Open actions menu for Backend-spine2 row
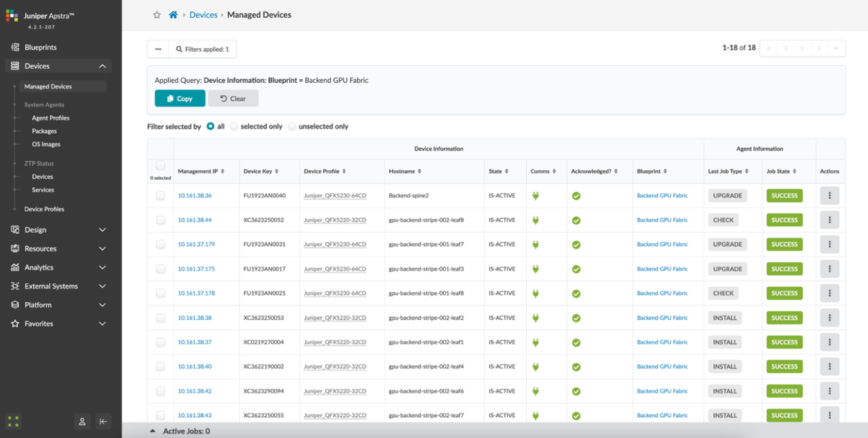868x438 pixels. coord(829,196)
